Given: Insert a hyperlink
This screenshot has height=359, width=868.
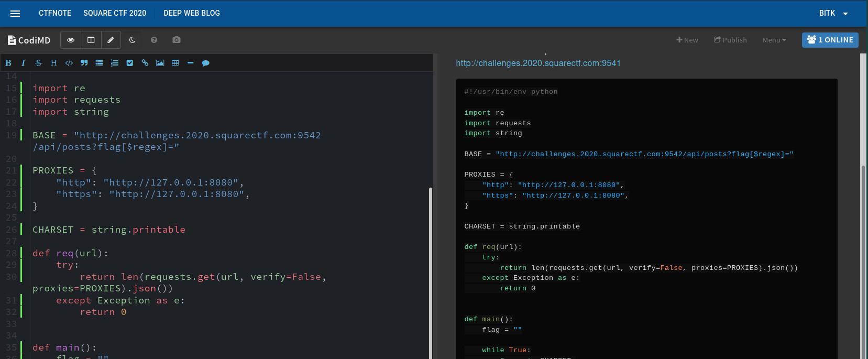Looking at the screenshot, I should click(145, 63).
